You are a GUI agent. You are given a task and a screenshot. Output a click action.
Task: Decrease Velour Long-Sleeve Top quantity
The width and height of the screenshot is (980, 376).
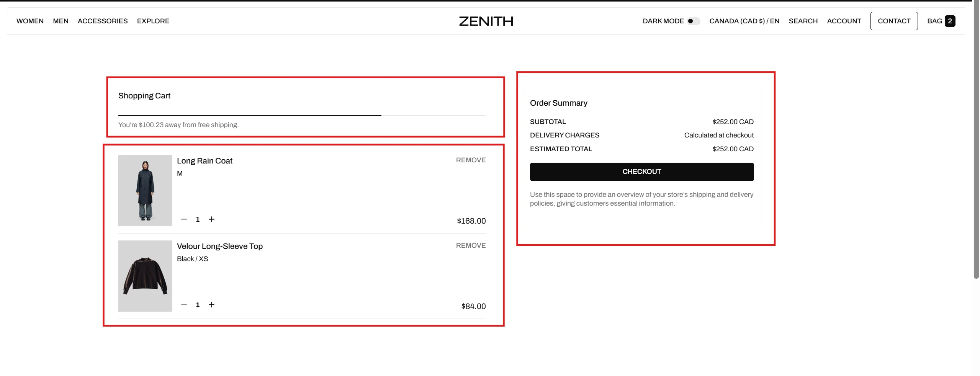pyautogui.click(x=184, y=305)
